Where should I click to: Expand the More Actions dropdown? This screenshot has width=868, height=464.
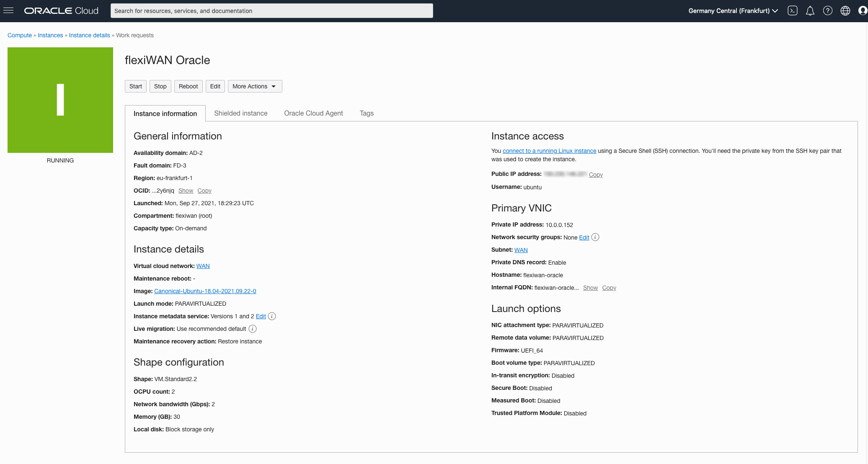point(255,86)
